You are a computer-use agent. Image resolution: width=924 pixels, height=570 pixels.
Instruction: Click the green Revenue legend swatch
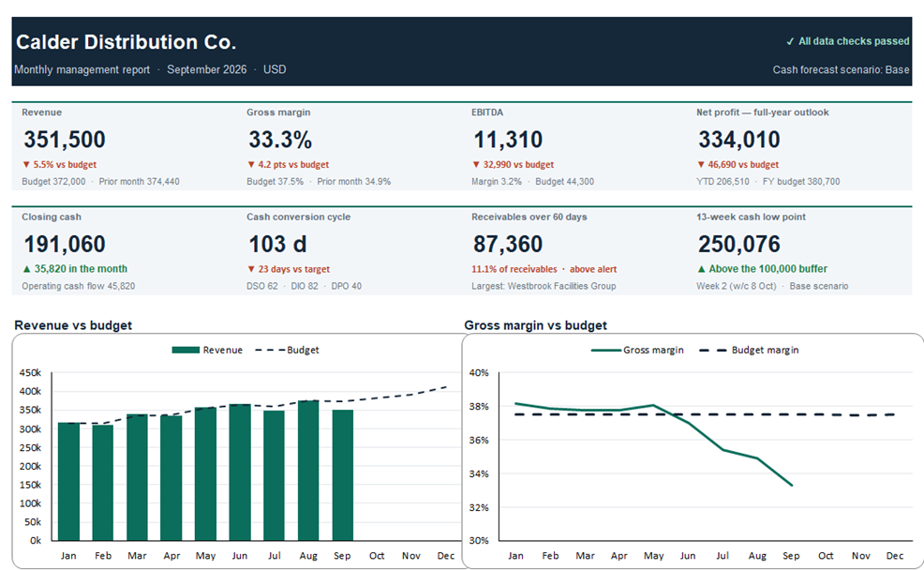pos(186,350)
